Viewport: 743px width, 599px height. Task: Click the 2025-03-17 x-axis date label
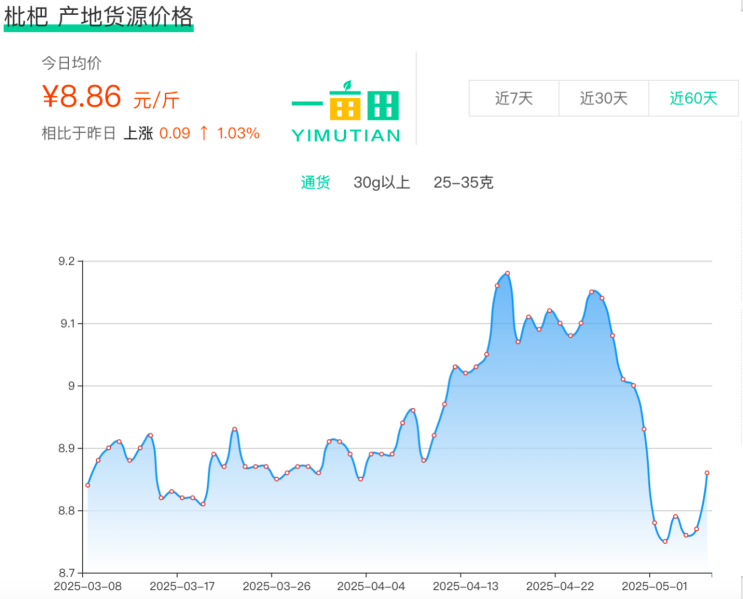[182, 587]
